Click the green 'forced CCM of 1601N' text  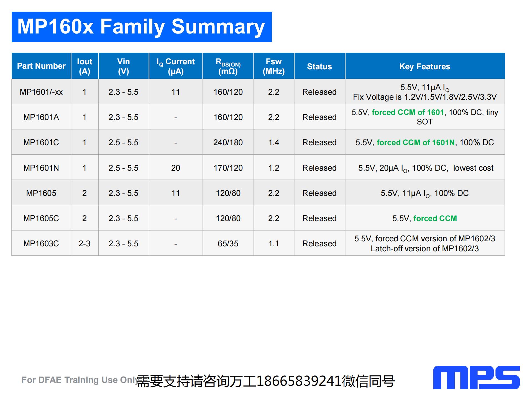(x=416, y=142)
